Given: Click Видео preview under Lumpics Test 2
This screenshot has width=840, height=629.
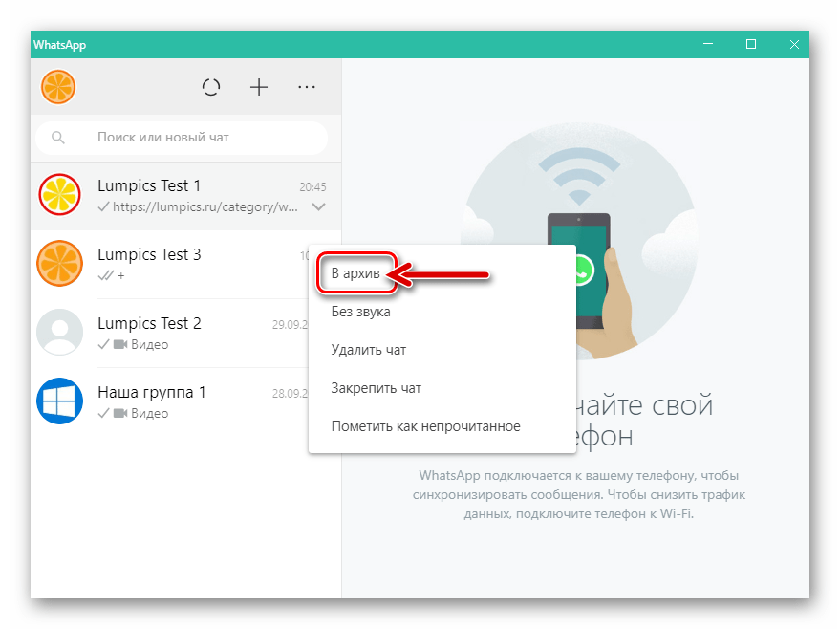Looking at the screenshot, I should 149,344.
